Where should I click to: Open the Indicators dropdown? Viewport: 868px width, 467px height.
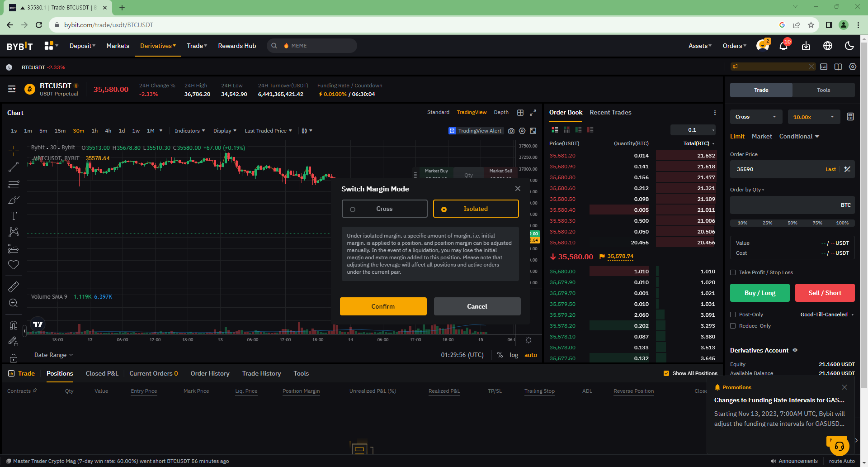[189, 131]
